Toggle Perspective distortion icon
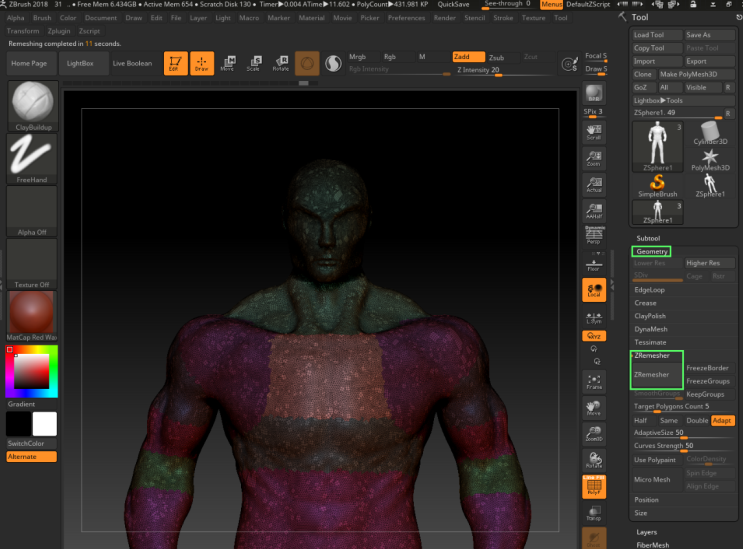Screen dimensions: 743x549 pos(594,235)
